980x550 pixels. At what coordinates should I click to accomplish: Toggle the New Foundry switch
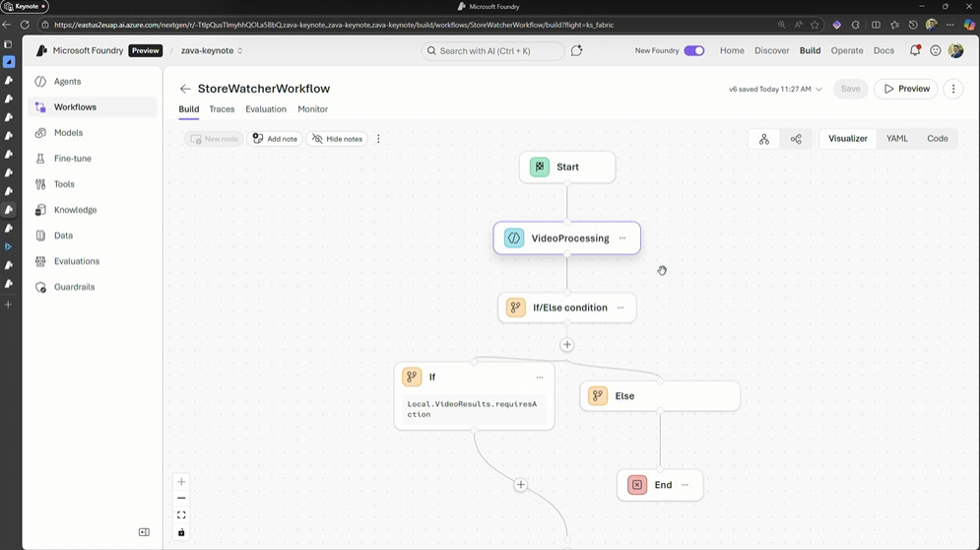pos(694,50)
